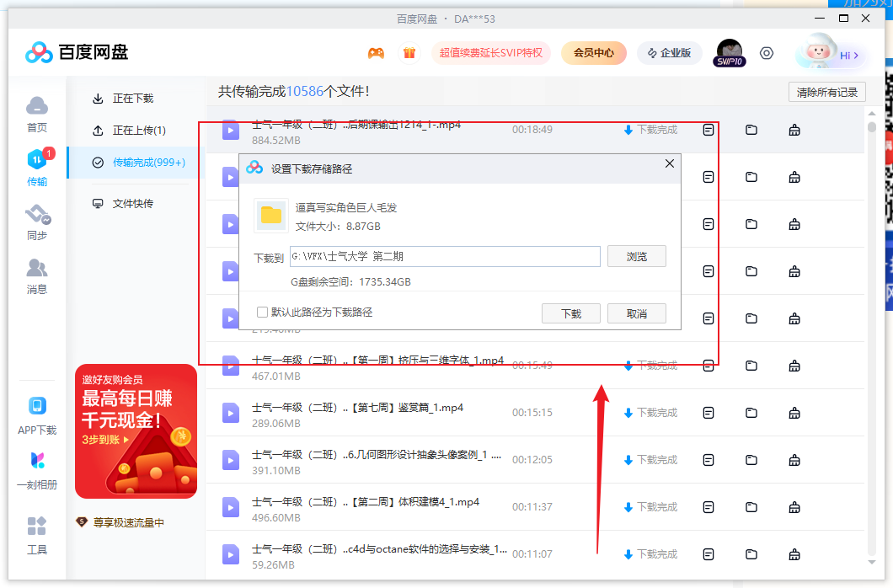
Task: Click the share icon on the 鉴赏篇 file row
Action: pyautogui.click(x=794, y=413)
